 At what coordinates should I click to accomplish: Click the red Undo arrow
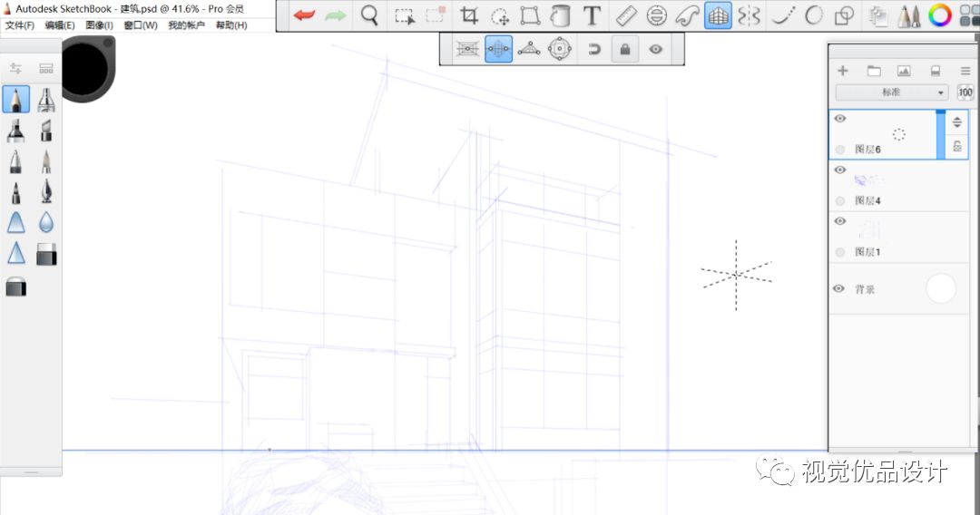click(x=304, y=15)
